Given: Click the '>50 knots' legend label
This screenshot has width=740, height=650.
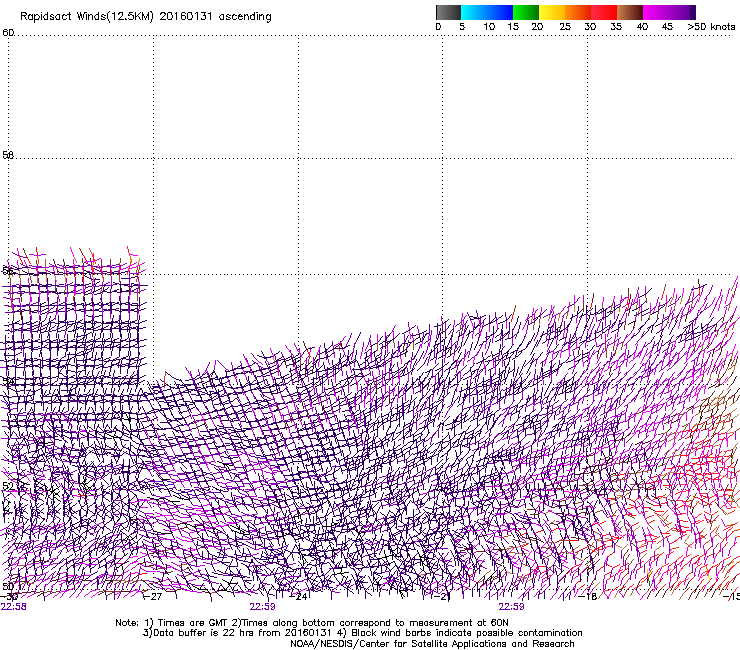Looking at the screenshot, I should [711, 27].
